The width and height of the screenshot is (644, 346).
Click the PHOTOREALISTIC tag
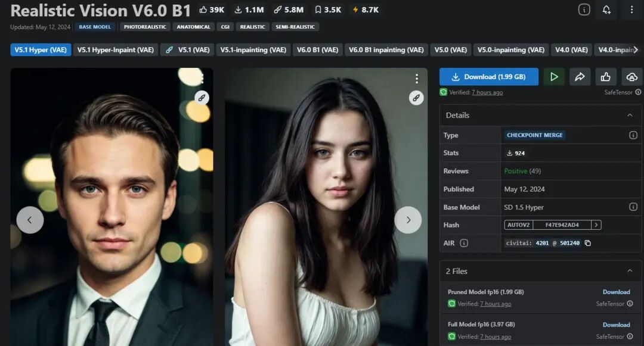point(145,27)
